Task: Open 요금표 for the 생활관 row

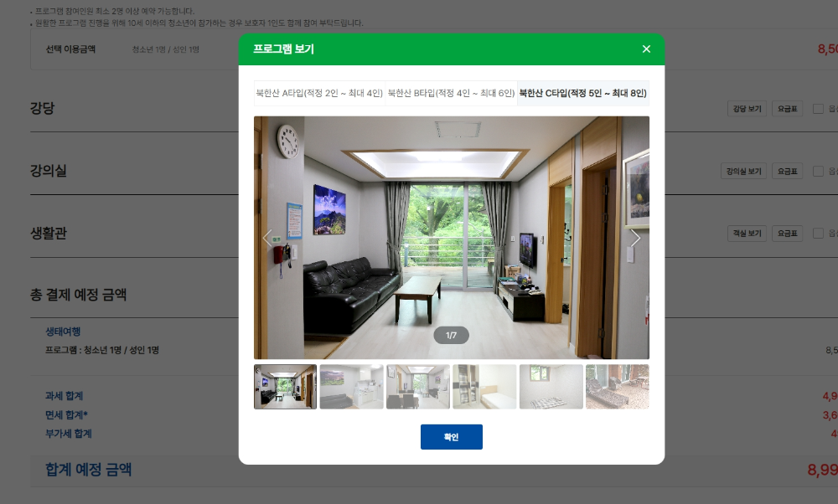Action: point(787,234)
